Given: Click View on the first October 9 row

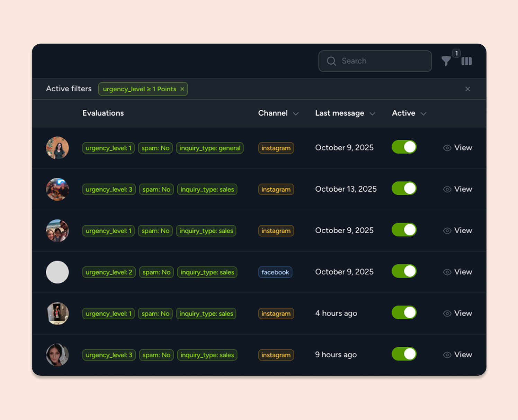Looking at the screenshot, I should 463,148.
